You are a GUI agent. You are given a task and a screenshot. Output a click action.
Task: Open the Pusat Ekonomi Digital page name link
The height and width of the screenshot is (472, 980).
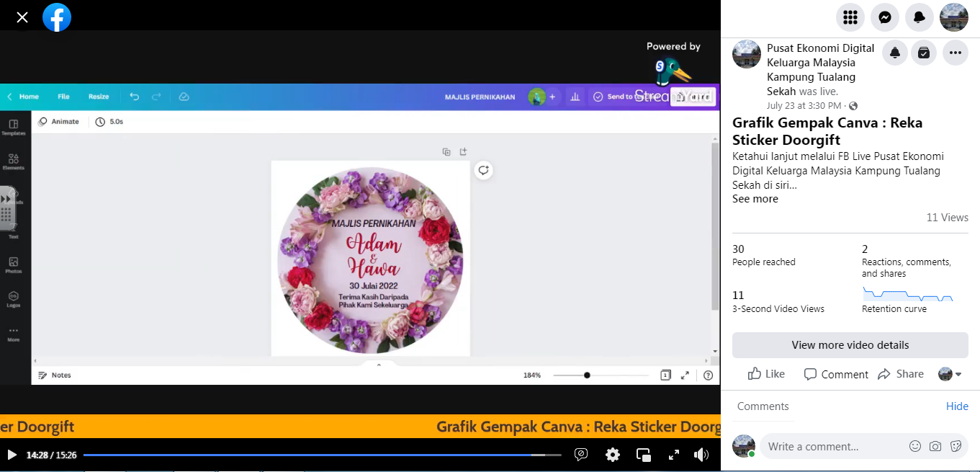(x=821, y=69)
